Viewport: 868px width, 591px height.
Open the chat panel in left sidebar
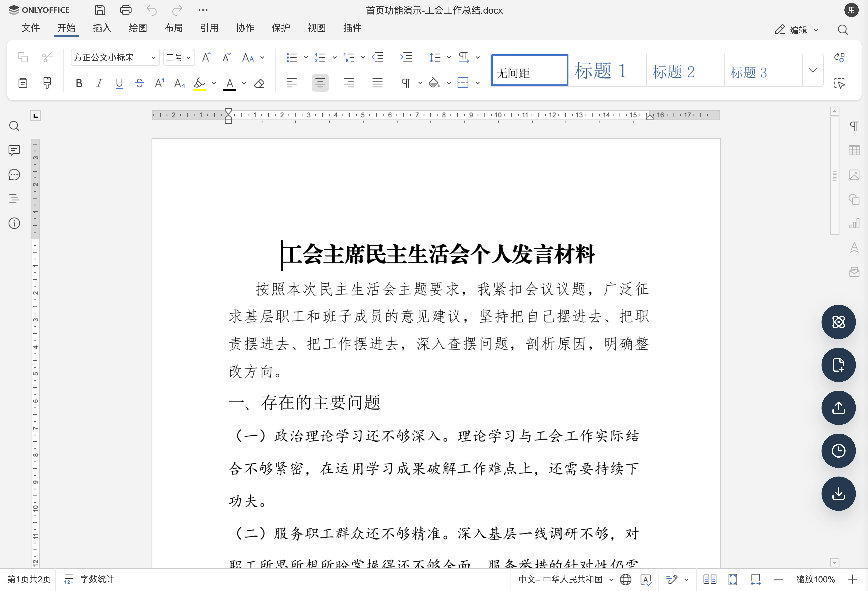point(14,175)
